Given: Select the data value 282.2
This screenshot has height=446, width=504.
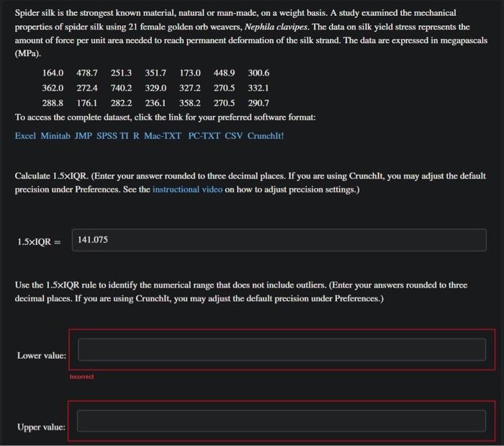Looking at the screenshot, I should click(x=121, y=103).
